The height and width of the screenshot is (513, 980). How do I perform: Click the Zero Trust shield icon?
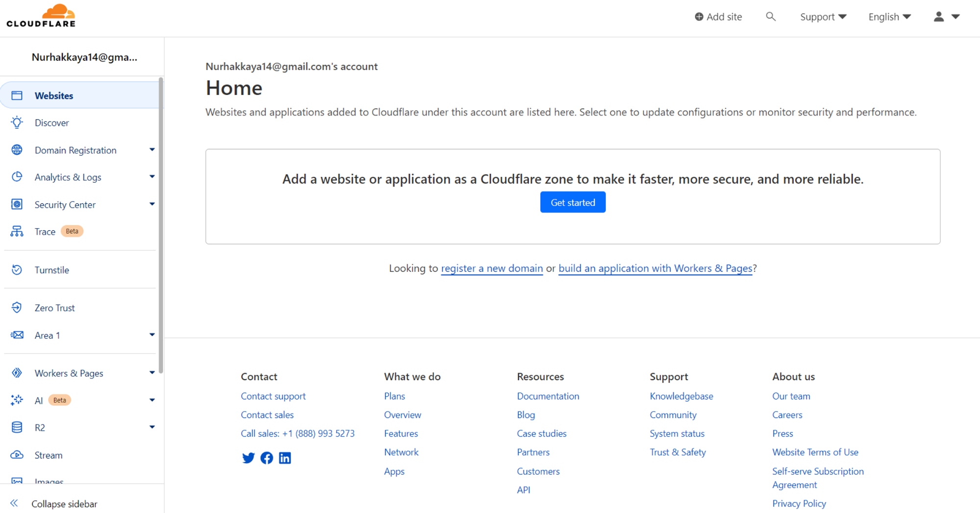(x=17, y=308)
